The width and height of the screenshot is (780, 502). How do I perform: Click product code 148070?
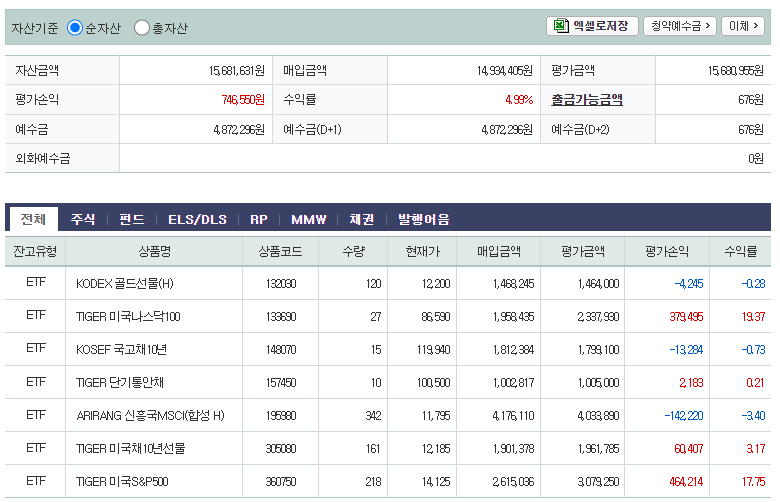tap(281, 350)
